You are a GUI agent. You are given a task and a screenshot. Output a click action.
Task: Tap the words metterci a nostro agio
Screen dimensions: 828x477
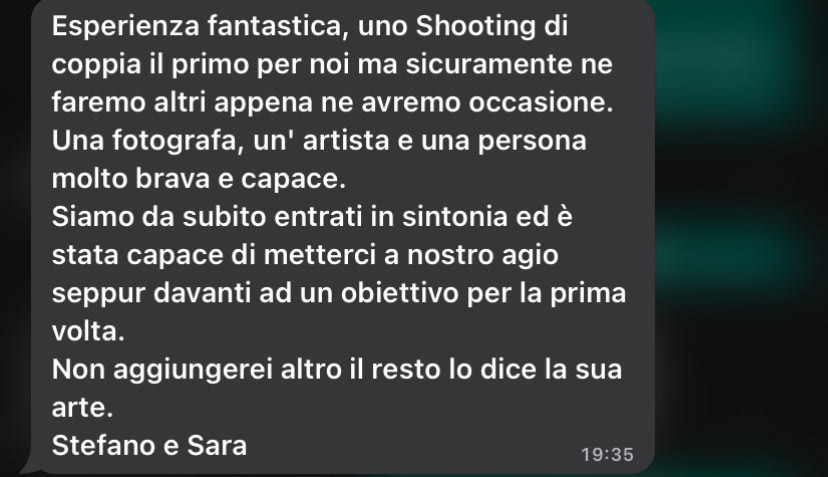click(x=411, y=255)
